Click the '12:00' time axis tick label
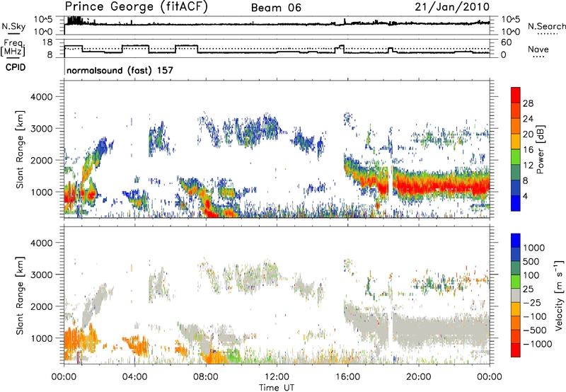The height and width of the screenshot is (392, 566). (277, 377)
